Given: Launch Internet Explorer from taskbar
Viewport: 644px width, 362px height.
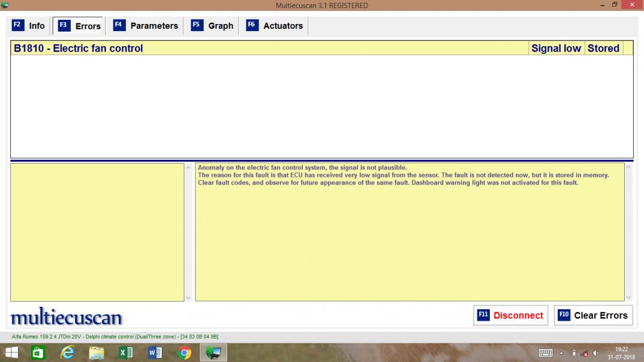Looking at the screenshot, I should click(67, 352).
